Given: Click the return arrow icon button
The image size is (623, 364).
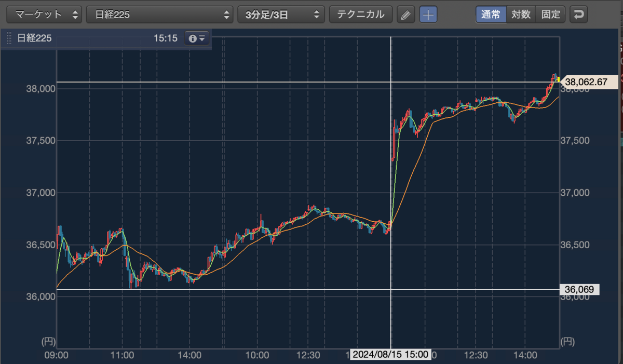Looking at the screenshot, I should (578, 15).
